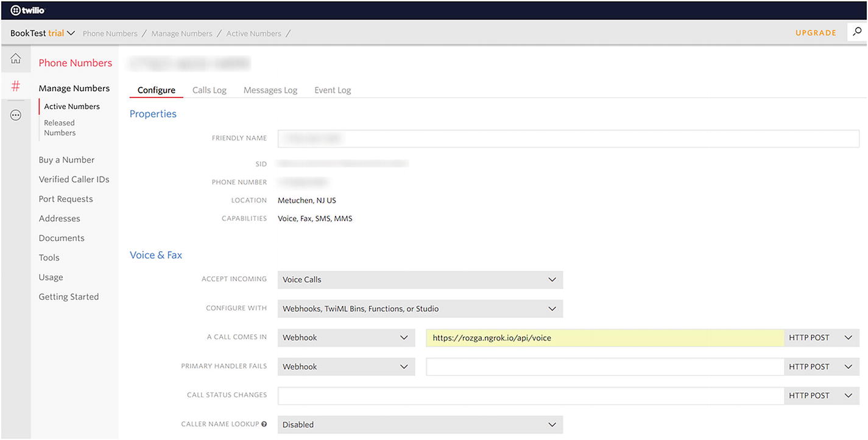Switch to the Calls Log tab

pos(209,90)
